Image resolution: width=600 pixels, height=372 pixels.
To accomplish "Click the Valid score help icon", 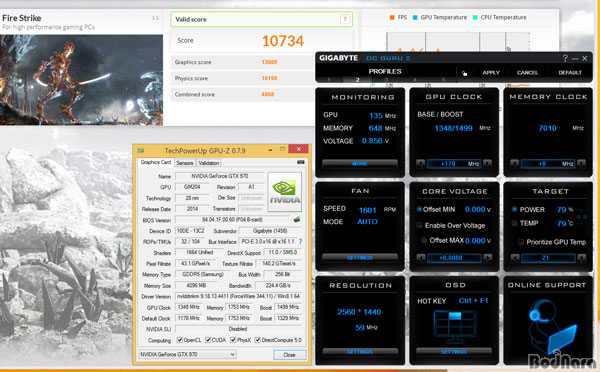I will [x=345, y=19].
